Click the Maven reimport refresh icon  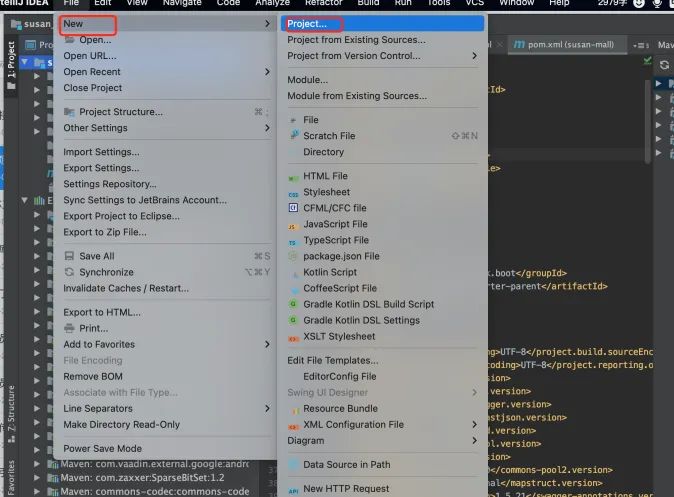(x=664, y=65)
